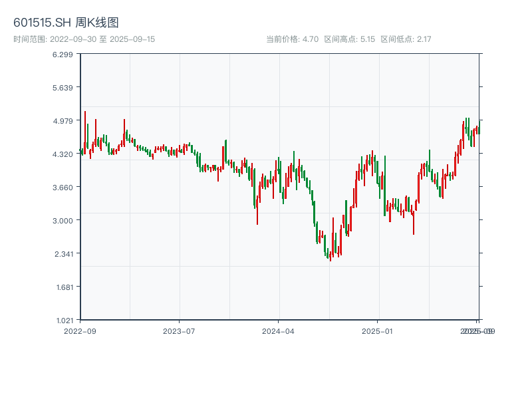Click the last candlestick at the chart's right edge

[x=478, y=130]
